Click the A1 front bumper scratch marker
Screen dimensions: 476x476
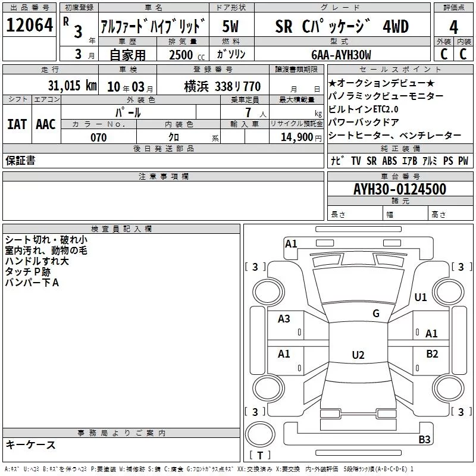point(291,244)
